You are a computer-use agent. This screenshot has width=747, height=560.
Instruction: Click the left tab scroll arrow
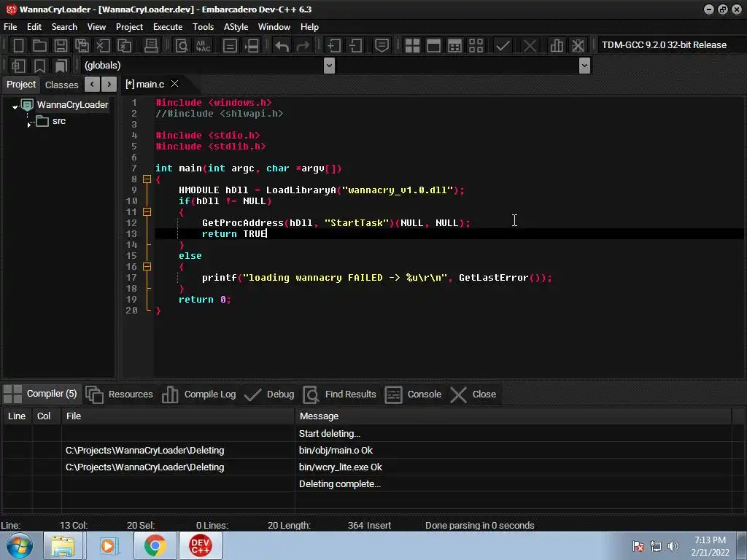tap(92, 85)
